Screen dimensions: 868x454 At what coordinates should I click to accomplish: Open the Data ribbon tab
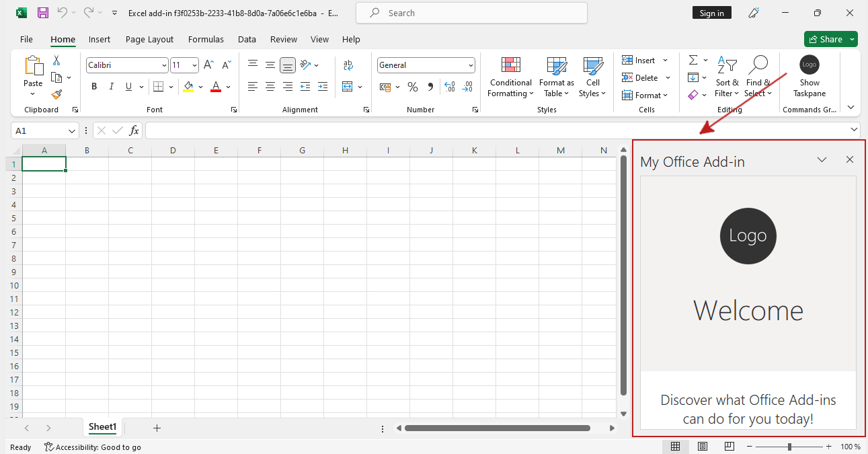pyautogui.click(x=247, y=39)
